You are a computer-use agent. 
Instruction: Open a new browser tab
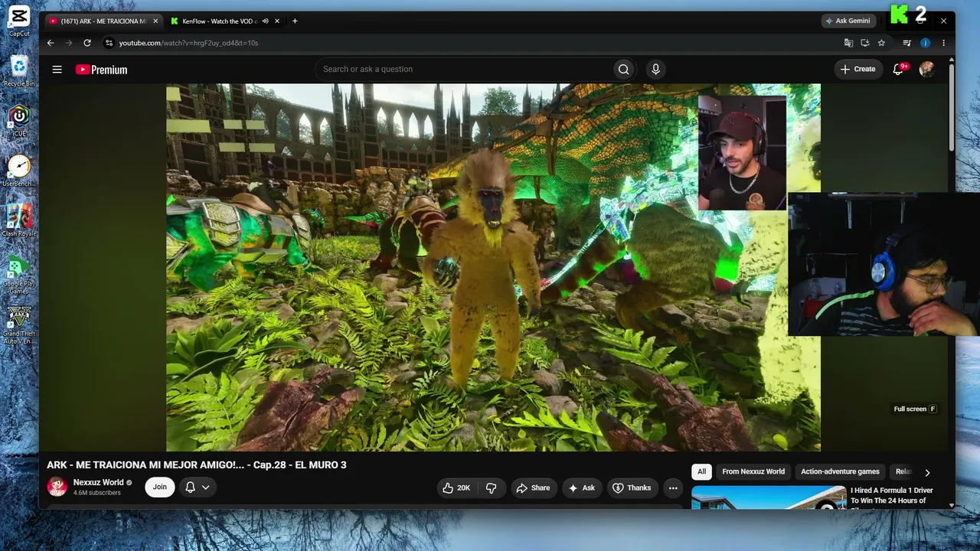point(295,21)
